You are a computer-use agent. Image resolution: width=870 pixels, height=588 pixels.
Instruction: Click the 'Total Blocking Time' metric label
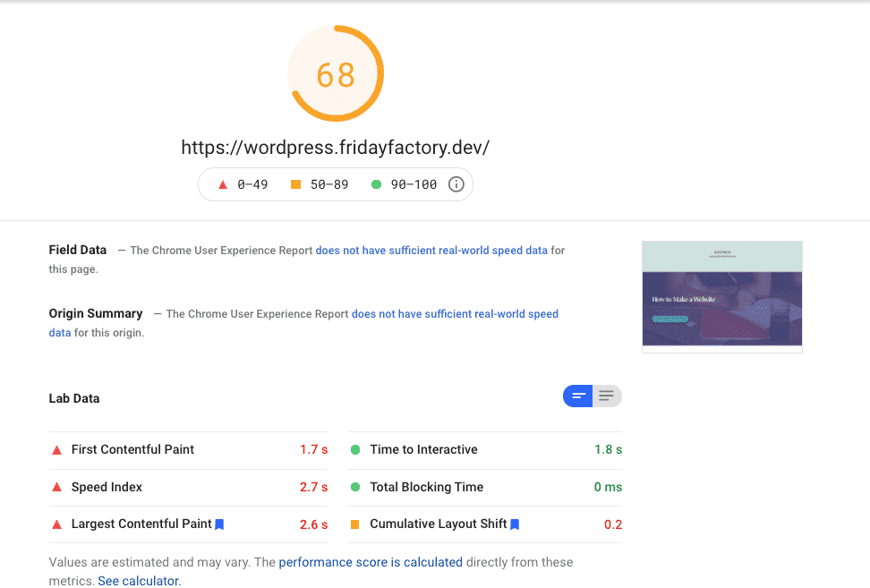coord(426,487)
